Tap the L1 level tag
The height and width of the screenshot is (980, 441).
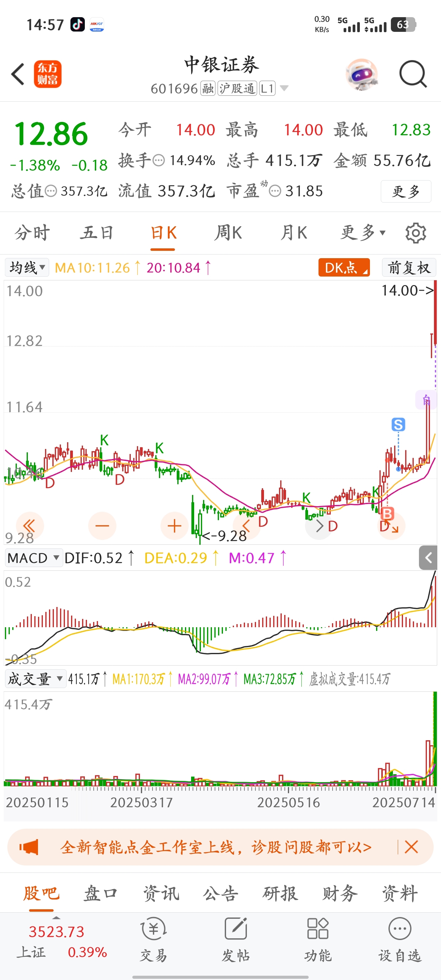click(x=267, y=88)
